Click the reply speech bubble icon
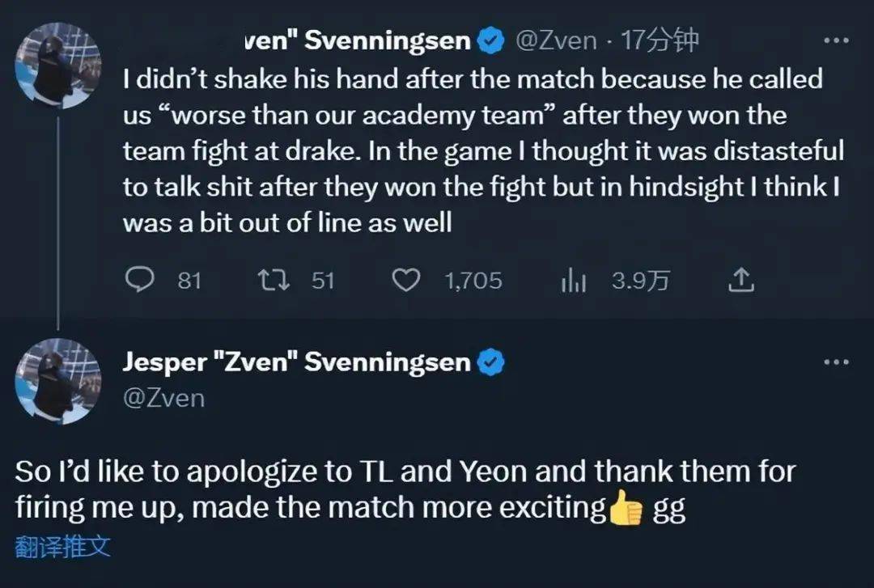874x588 pixels. point(141,280)
